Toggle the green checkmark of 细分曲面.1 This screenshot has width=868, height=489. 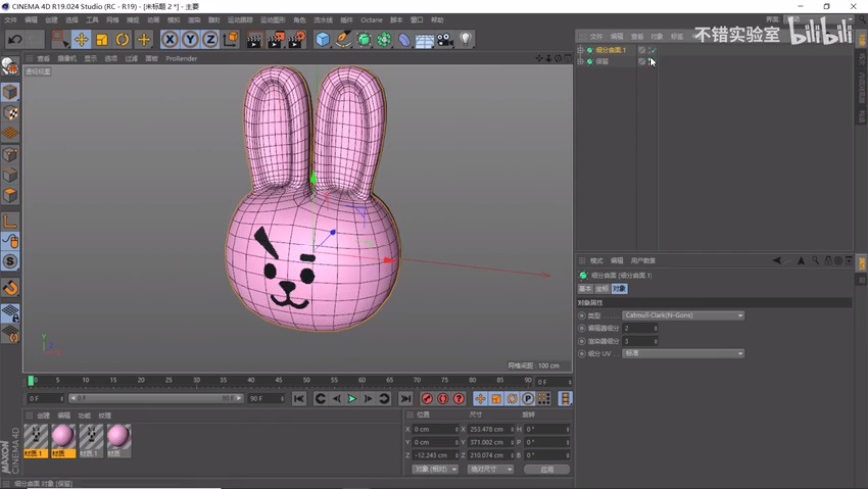[653, 50]
